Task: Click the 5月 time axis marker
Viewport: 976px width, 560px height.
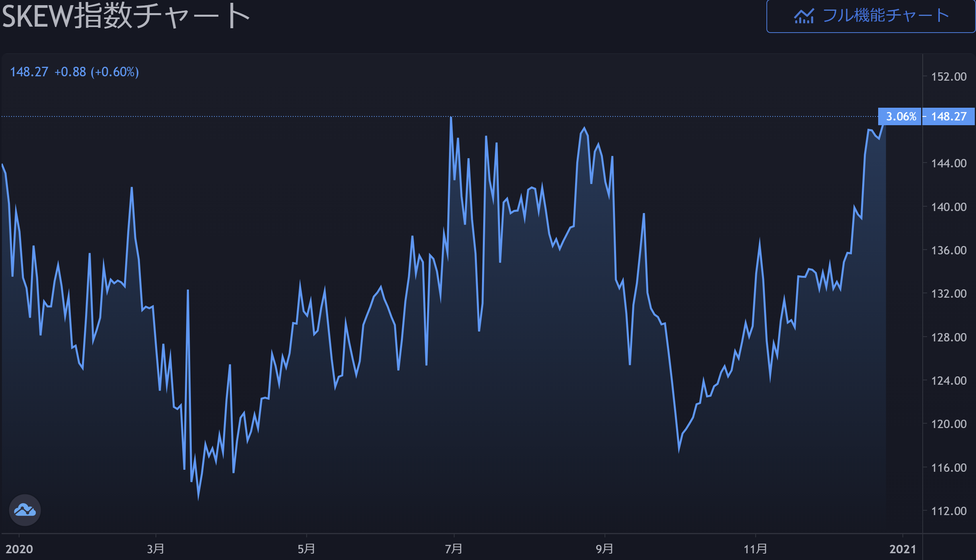Action: pos(306,549)
